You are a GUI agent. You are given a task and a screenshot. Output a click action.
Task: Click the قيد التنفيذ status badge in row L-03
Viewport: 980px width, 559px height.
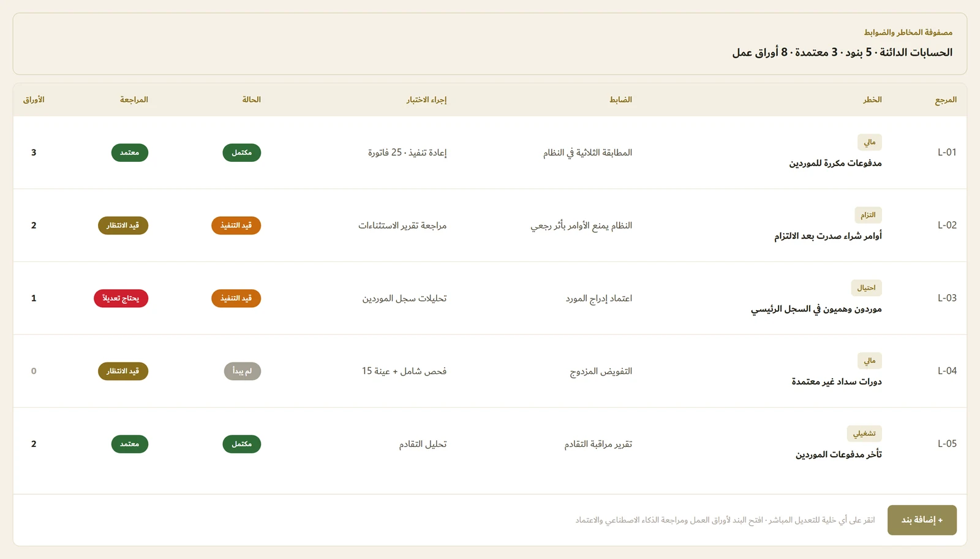tap(236, 299)
